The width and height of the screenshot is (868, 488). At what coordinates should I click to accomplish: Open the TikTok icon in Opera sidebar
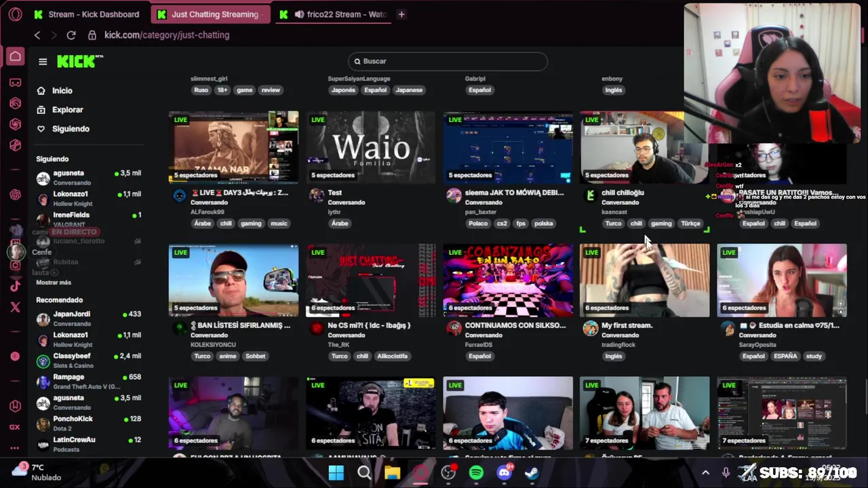point(15,286)
